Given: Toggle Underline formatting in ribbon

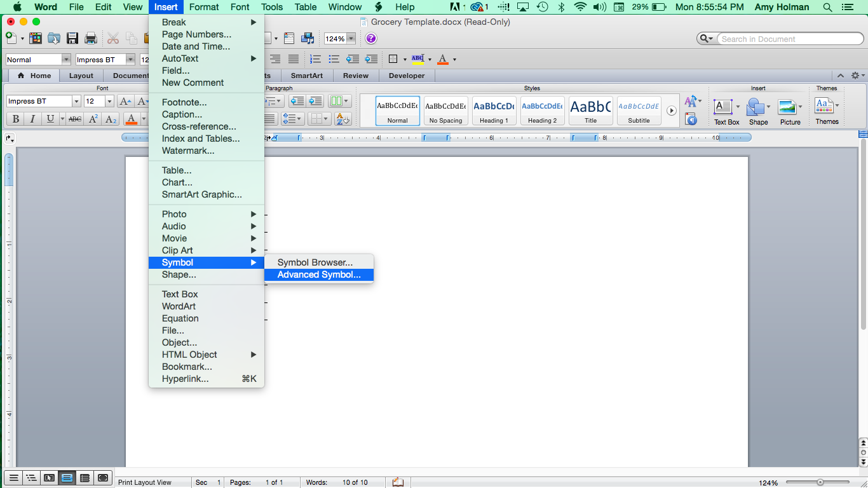Looking at the screenshot, I should tap(50, 119).
